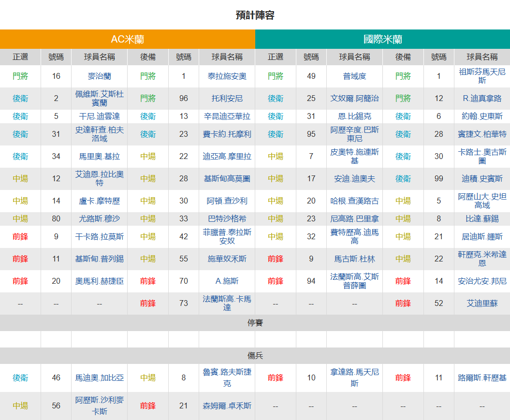Open 辛昆迪亞華拉 player page
510x420 pixels.
(227, 116)
